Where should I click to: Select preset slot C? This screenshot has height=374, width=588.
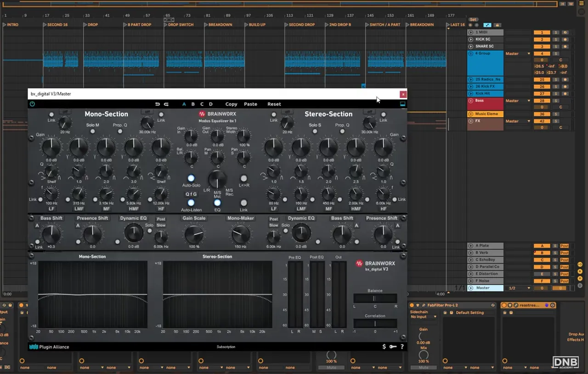point(202,104)
